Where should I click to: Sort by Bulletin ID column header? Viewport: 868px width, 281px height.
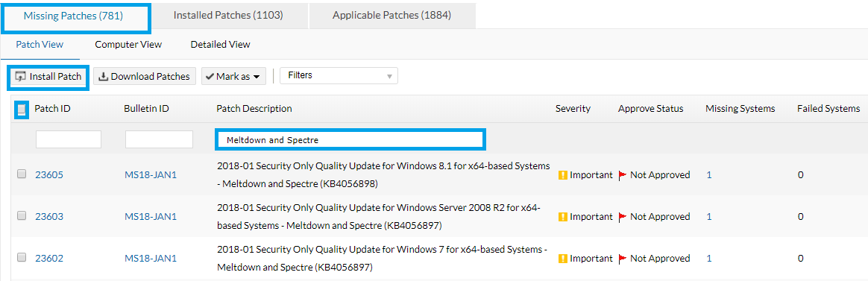point(146,108)
